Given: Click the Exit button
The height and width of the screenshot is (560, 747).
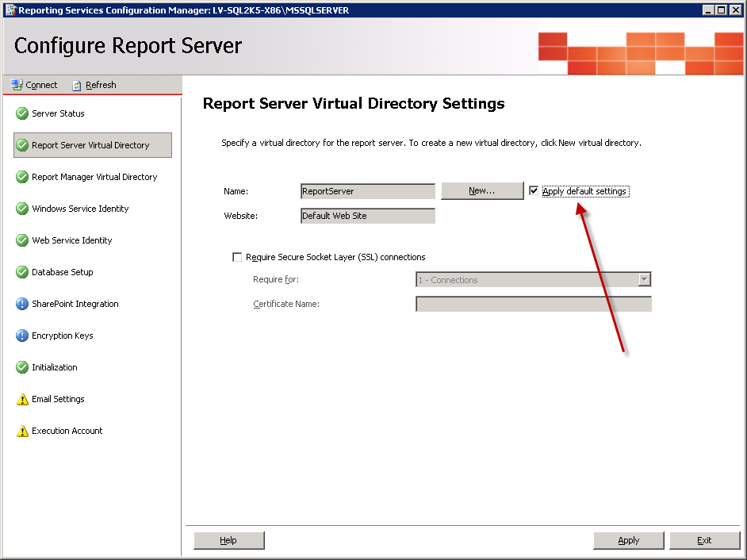Looking at the screenshot, I should click(x=704, y=540).
